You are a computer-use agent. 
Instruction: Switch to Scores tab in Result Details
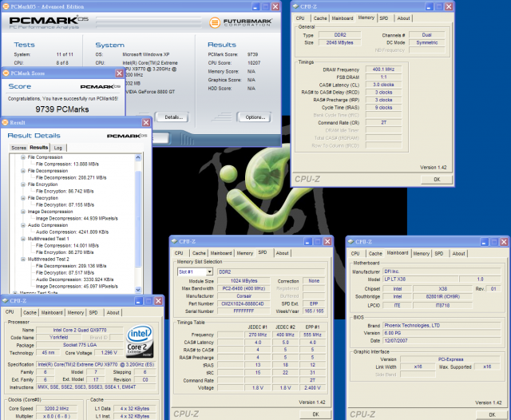(x=18, y=148)
